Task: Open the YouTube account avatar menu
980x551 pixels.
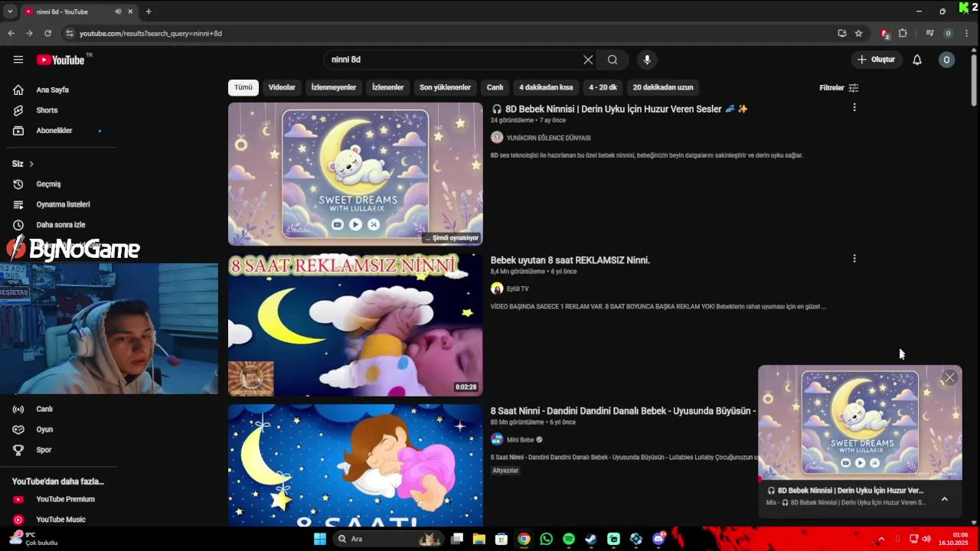Action: pos(946,60)
